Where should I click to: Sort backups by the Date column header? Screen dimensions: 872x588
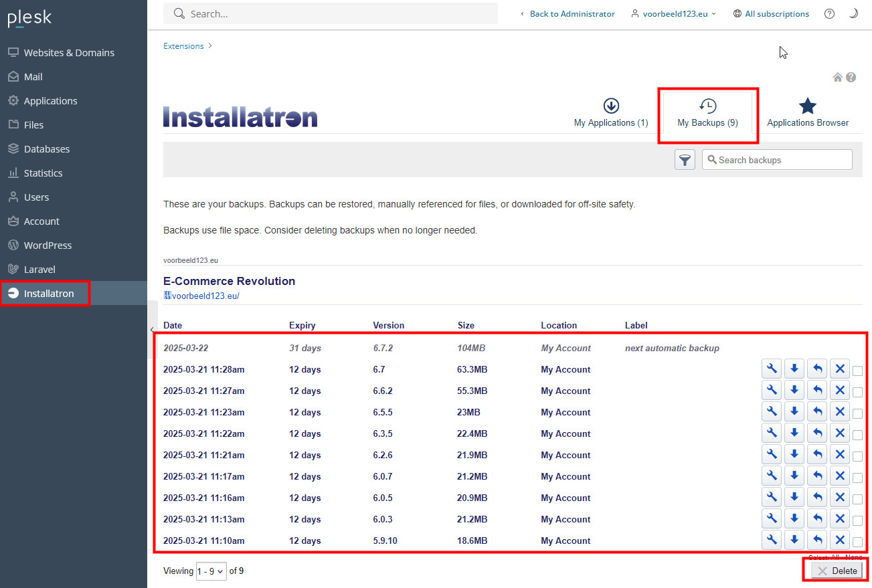(173, 325)
